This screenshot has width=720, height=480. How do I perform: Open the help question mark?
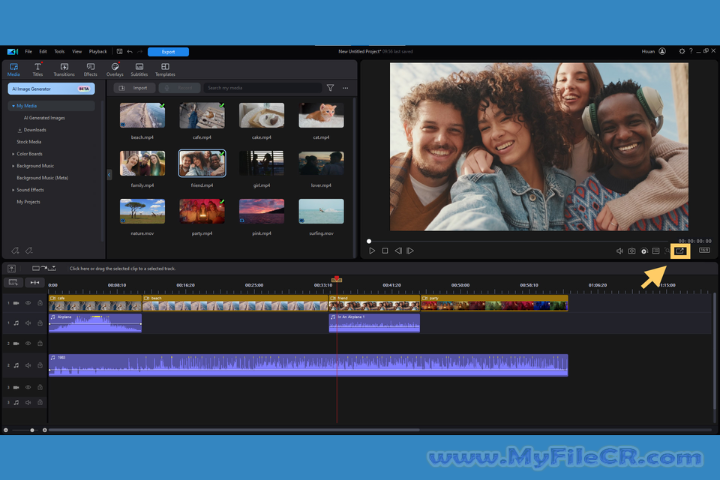(x=691, y=51)
